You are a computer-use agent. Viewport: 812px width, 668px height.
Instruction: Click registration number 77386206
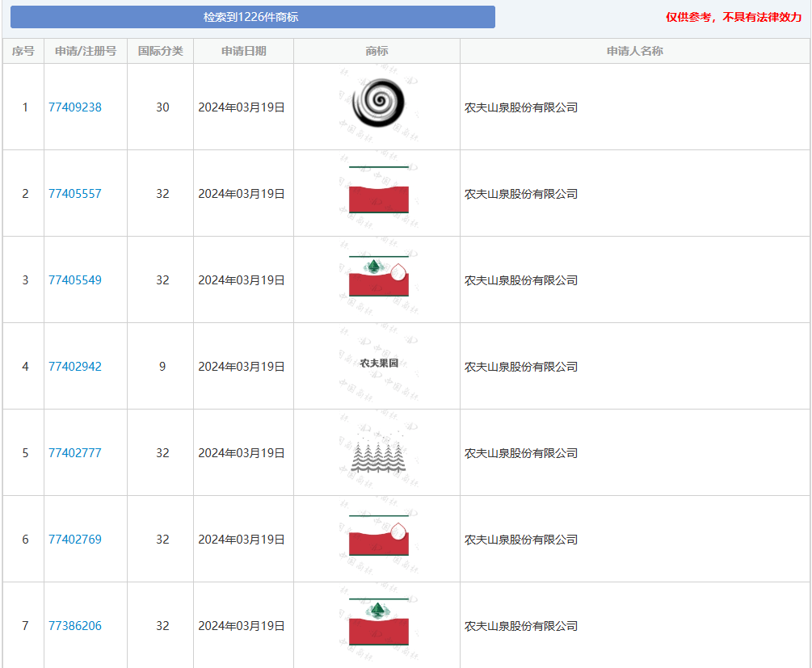[x=75, y=626]
